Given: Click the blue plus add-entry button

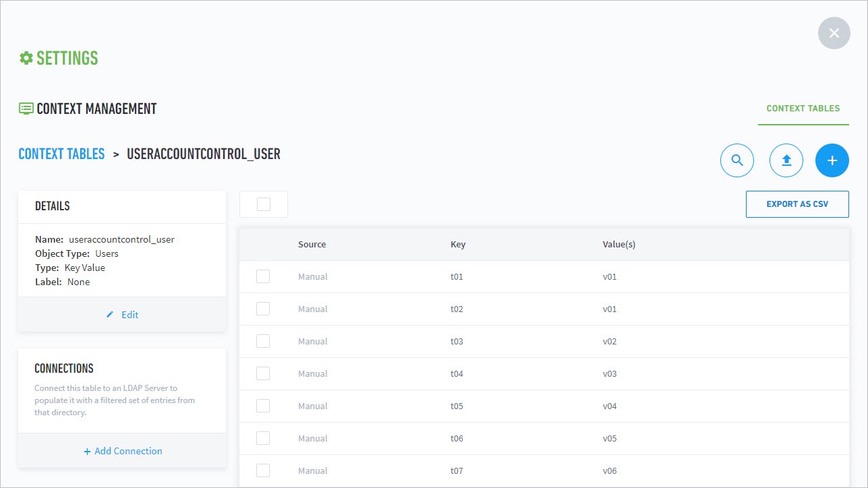Looking at the screenshot, I should click(832, 160).
